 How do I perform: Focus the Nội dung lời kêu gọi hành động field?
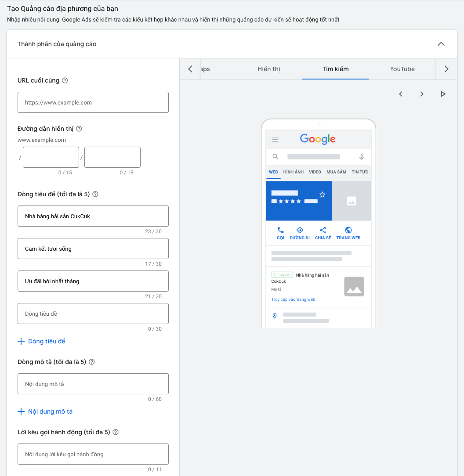pos(93,454)
